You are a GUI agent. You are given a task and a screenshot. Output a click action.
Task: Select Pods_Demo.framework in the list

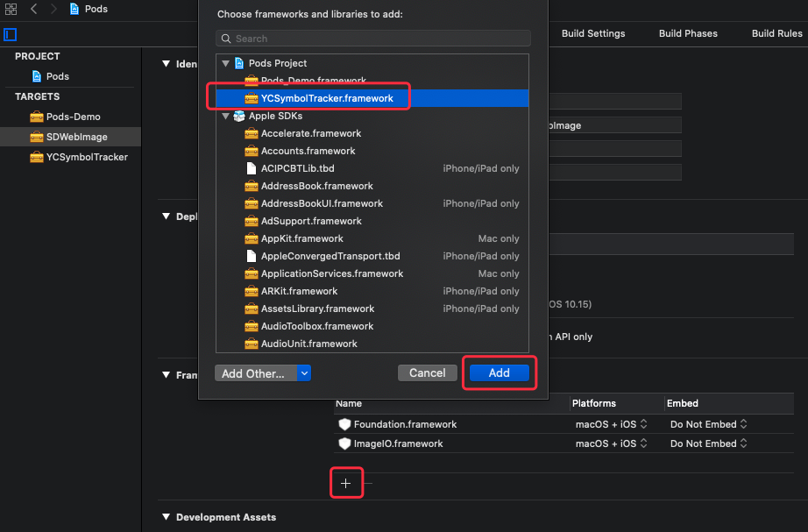tap(372, 81)
